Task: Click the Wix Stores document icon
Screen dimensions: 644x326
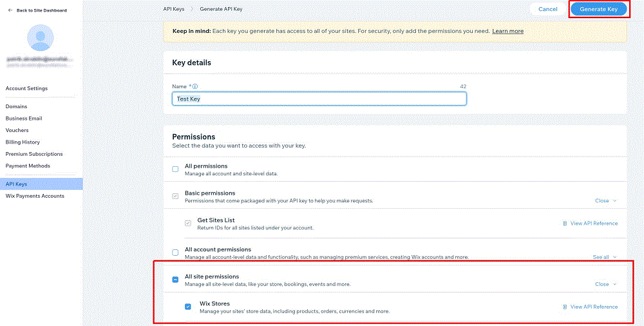Action: (565, 307)
